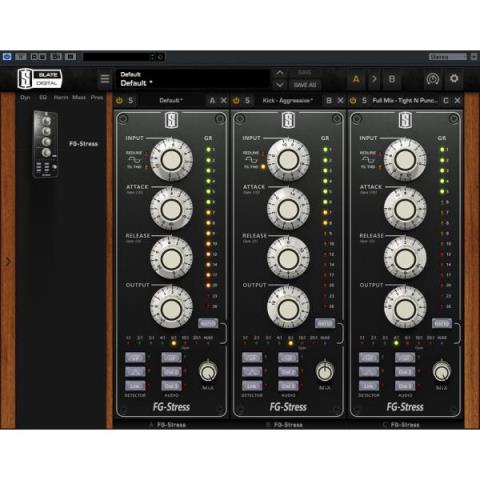
Task: Toggle power for the Kick - Aggressive module
Action: tap(236, 100)
